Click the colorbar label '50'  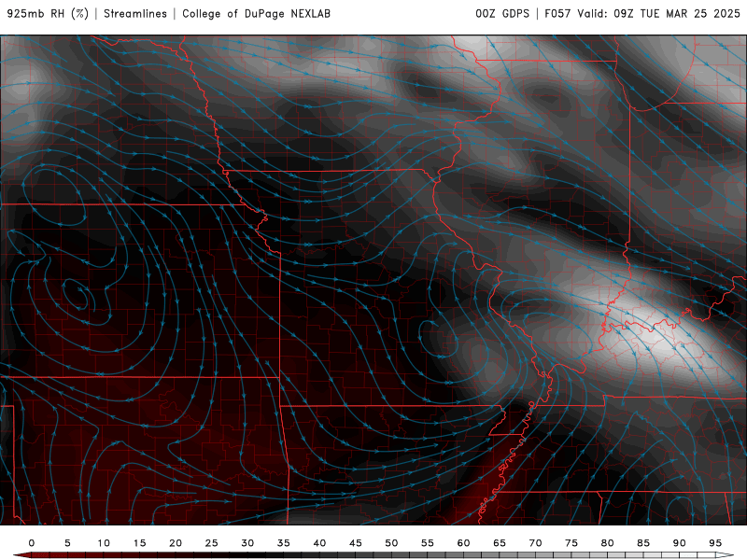[x=391, y=543]
